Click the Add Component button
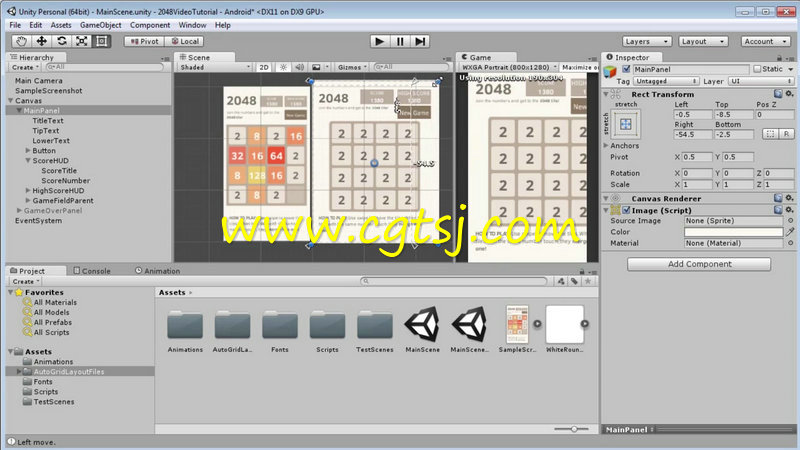Viewport: 800px width, 450px height. coord(699,264)
